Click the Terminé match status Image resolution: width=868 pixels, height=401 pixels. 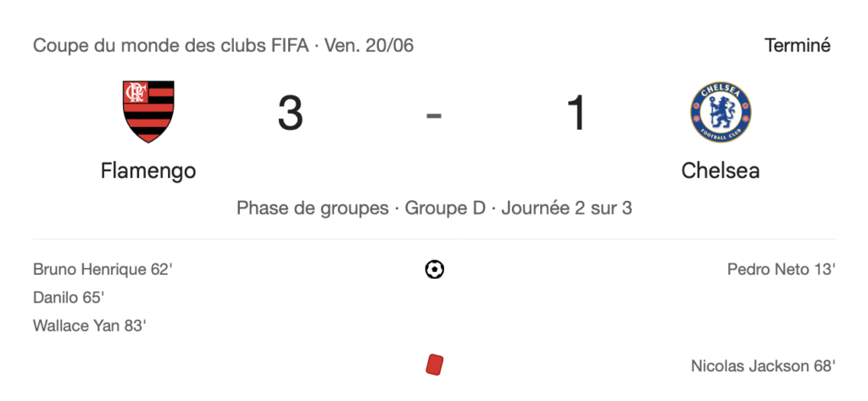[798, 46]
